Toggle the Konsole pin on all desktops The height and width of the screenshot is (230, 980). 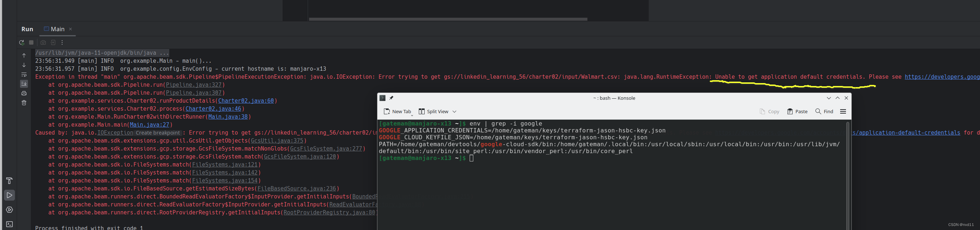pos(391,98)
